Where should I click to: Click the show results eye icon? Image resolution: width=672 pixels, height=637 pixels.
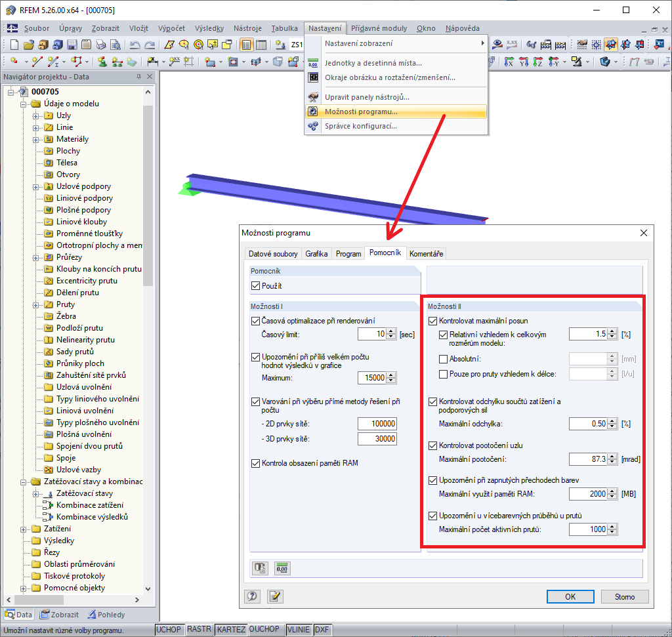tap(497, 45)
